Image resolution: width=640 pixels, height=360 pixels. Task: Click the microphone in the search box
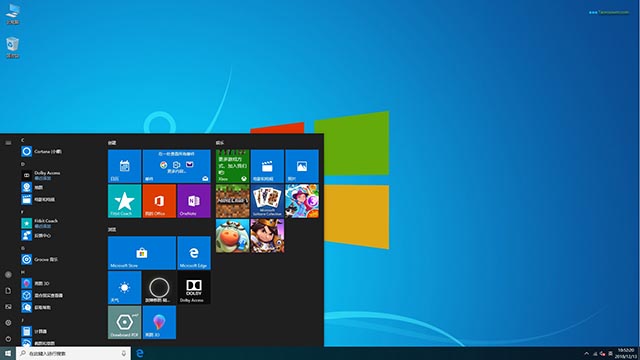[124, 353]
